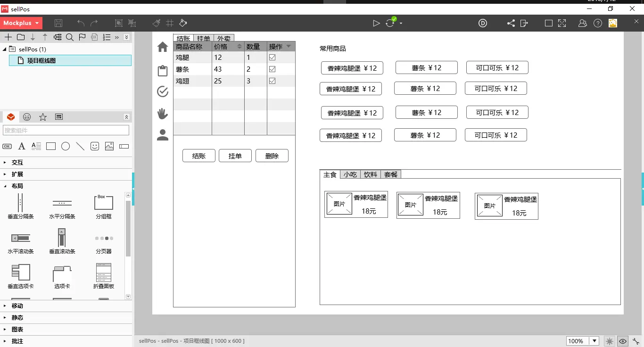Open the 操作 column dropdown arrow
Viewport: 644px width, 347px height.
[289, 47]
